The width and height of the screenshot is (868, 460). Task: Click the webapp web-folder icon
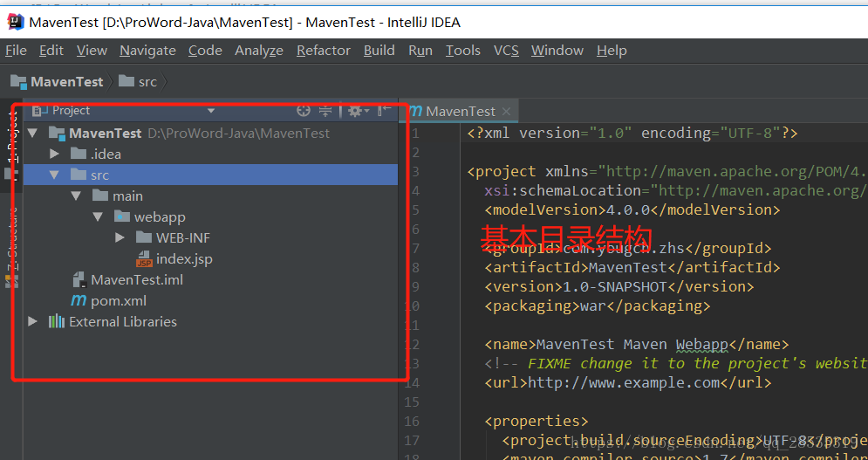[x=121, y=217]
